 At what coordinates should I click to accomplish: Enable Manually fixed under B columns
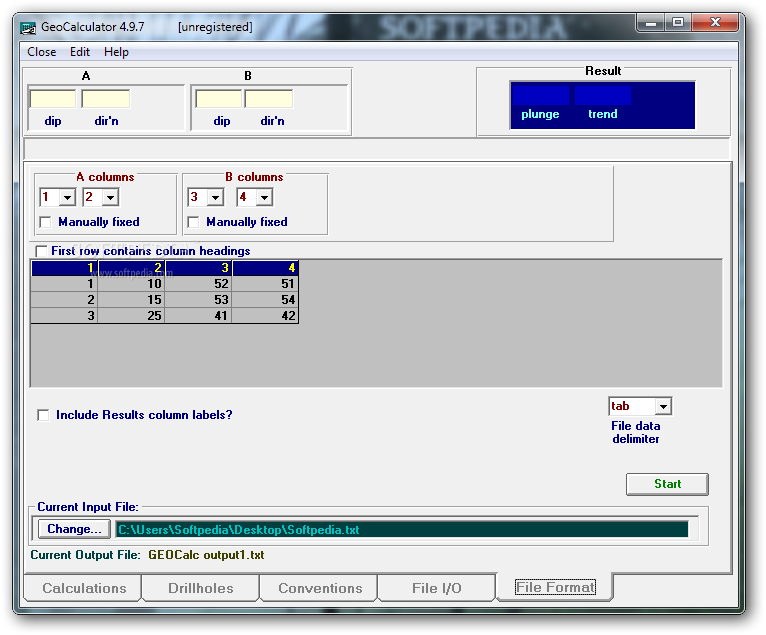[x=193, y=222]
